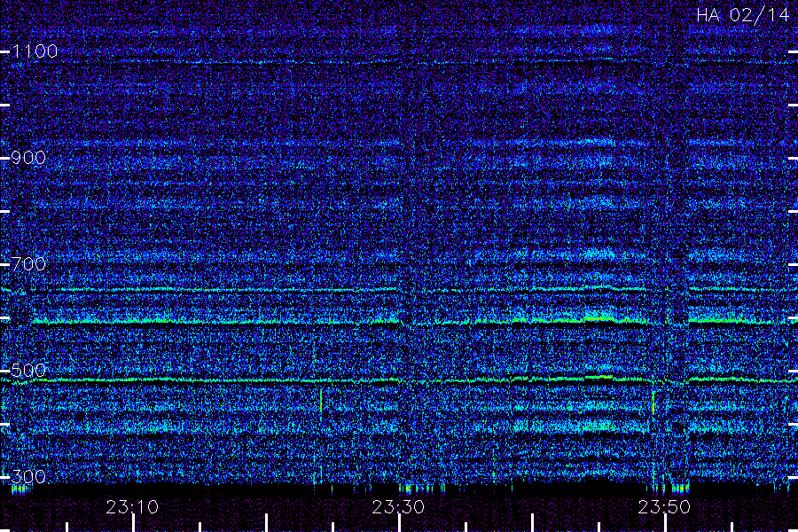Click the 300 frequency axis label
This screenshot has height=532, width=798.
[x=28, y=476]
